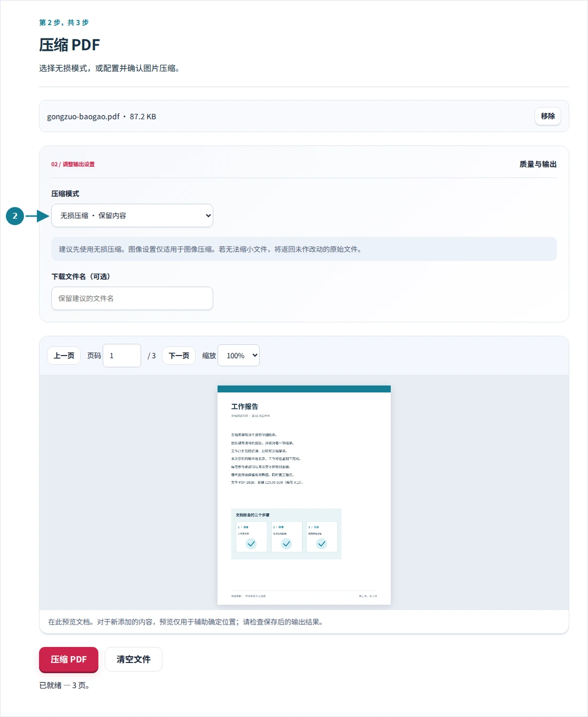Click the hint text starting with 建议先使用无损压缩
The image size is (588, 717).
[210, 249]
